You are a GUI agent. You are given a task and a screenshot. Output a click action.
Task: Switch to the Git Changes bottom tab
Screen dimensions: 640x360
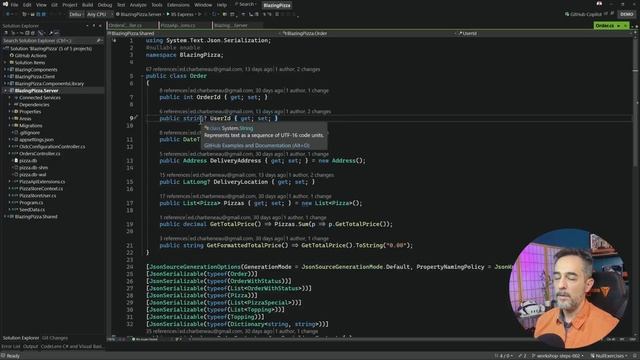click(x=55, y=338)
